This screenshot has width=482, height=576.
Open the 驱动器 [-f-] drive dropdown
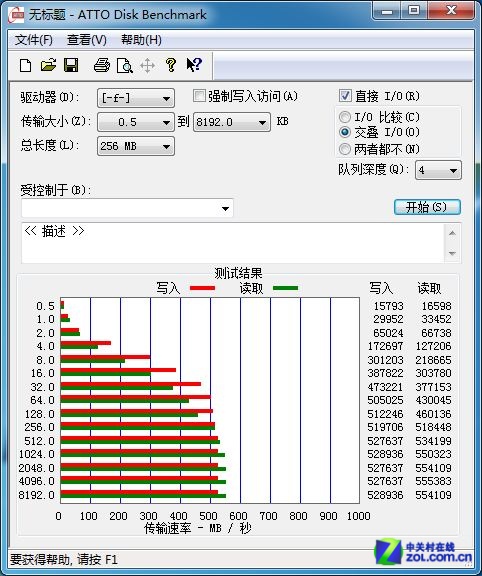point(136,98)
